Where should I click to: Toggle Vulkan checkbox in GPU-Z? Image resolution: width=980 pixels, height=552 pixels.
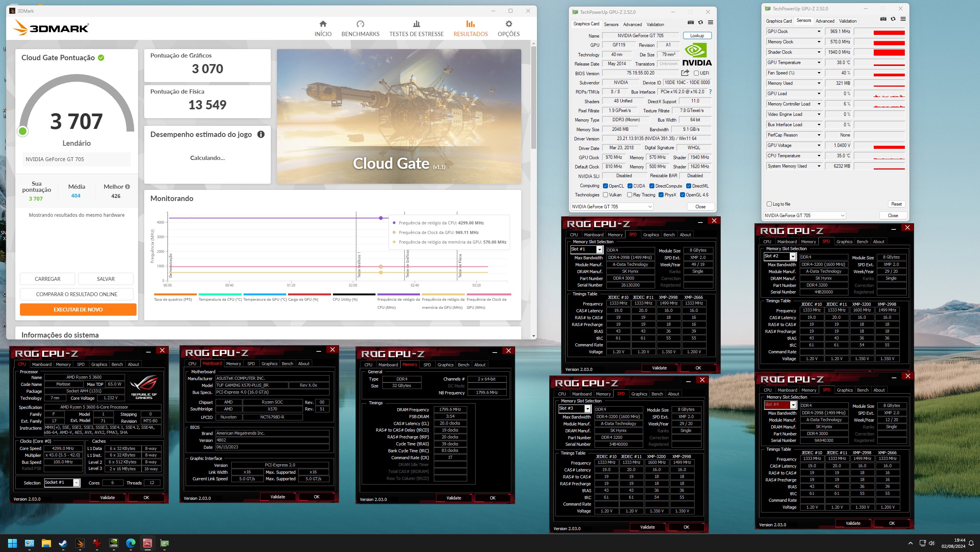[x=605, y=195]
